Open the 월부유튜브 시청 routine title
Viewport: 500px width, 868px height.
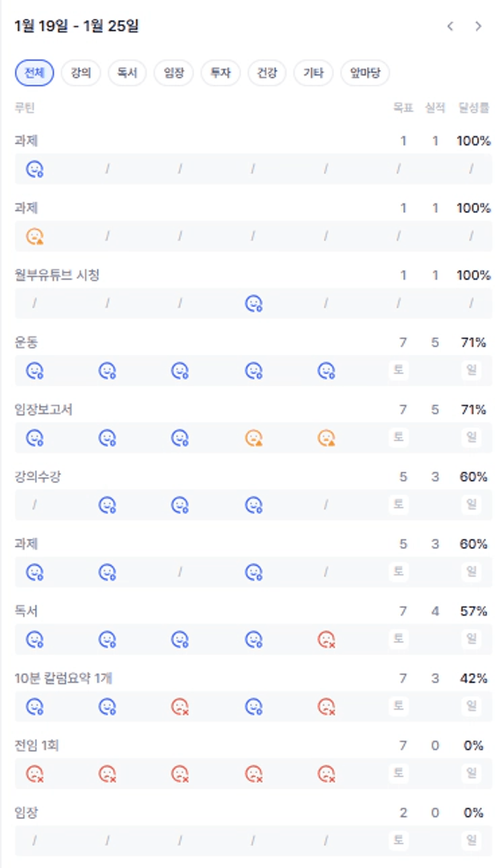pos(57,275)
